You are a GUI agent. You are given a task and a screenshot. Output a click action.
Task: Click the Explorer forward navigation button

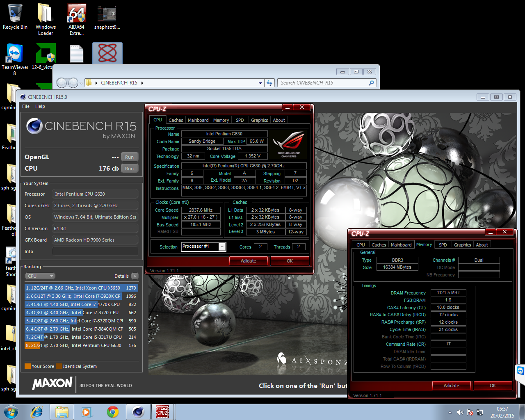73,83
